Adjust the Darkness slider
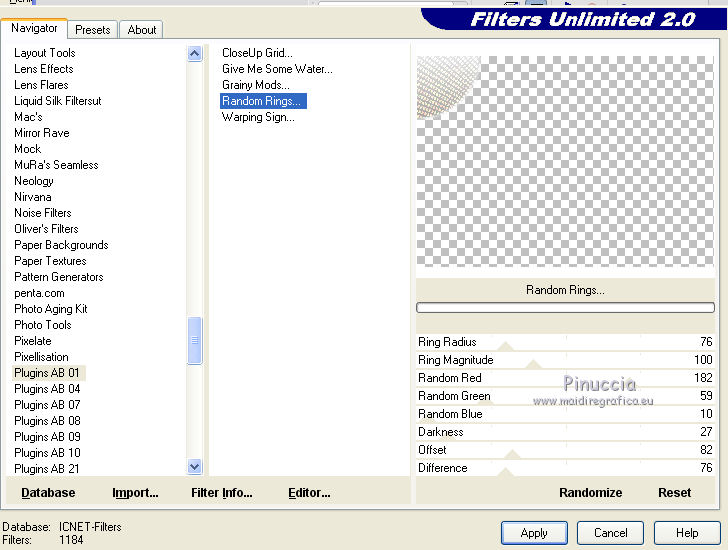 [x=565, y=432]
